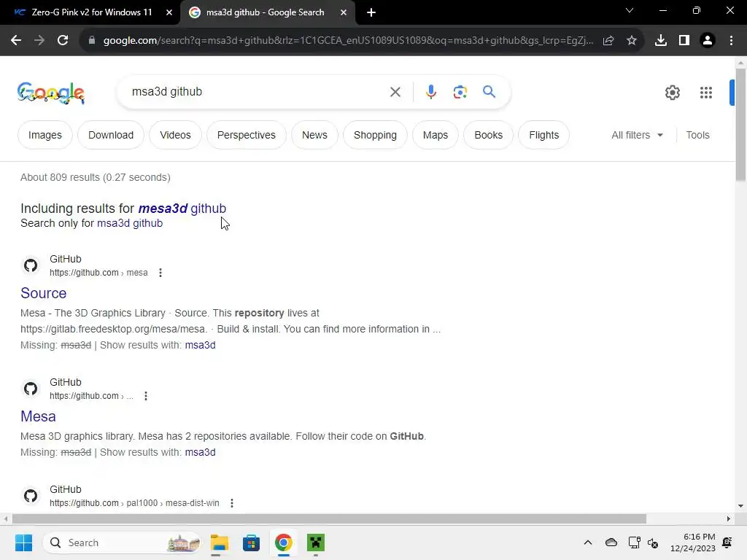Open the Windows Start button
Image resolution: width=747 pixels, height=560 pixels.
(23, 542)
